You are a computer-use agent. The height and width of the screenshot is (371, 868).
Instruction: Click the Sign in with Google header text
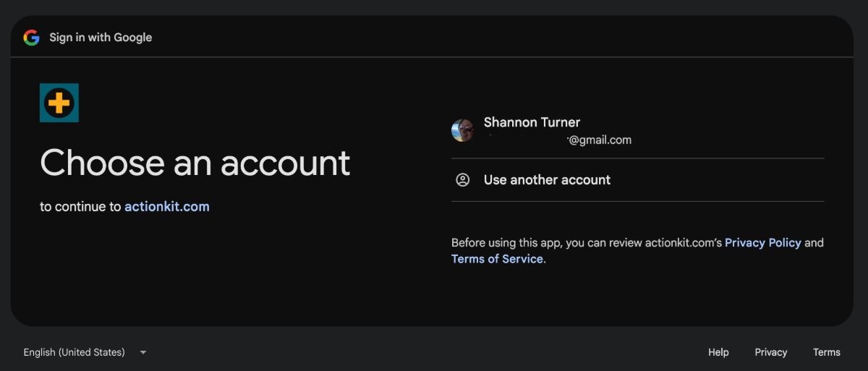pos(101,38)
